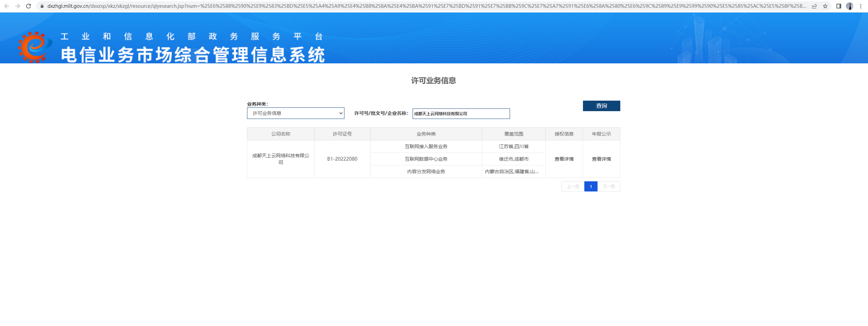Viewport: 868px width, 326px height.
Task: Click the 公司名称 column header
Action: coord(281,134)
